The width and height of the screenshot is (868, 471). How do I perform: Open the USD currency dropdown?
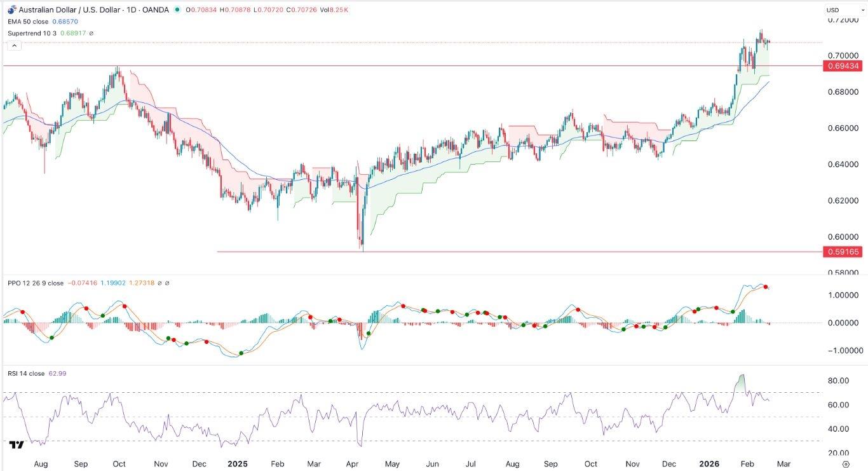pyautogui.click(x=846, y=10)
